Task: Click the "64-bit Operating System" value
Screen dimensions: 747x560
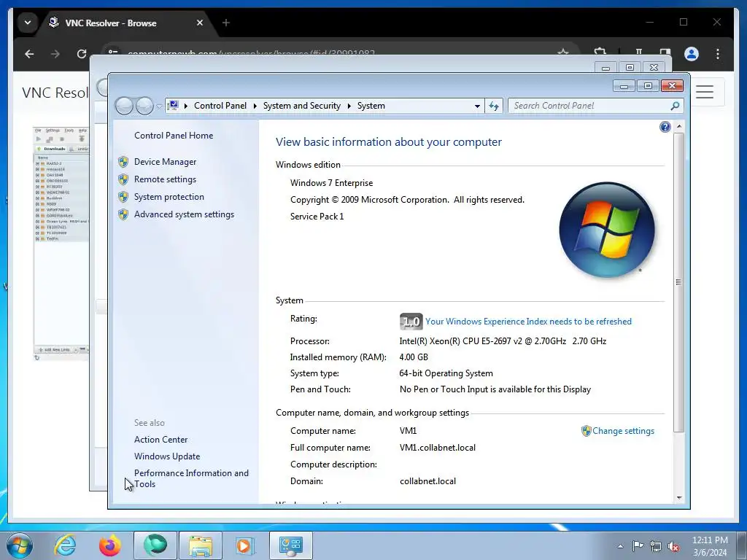Action: [446, 373]
